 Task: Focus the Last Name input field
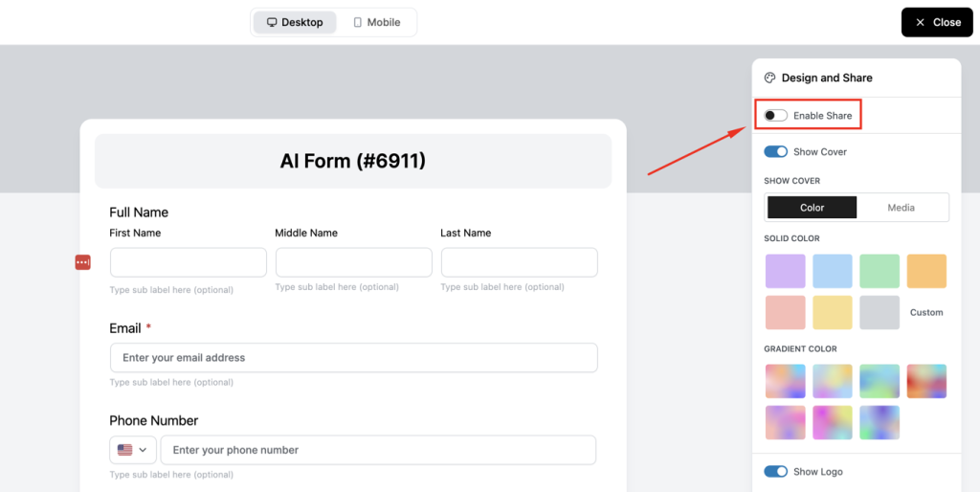(520, 262)
